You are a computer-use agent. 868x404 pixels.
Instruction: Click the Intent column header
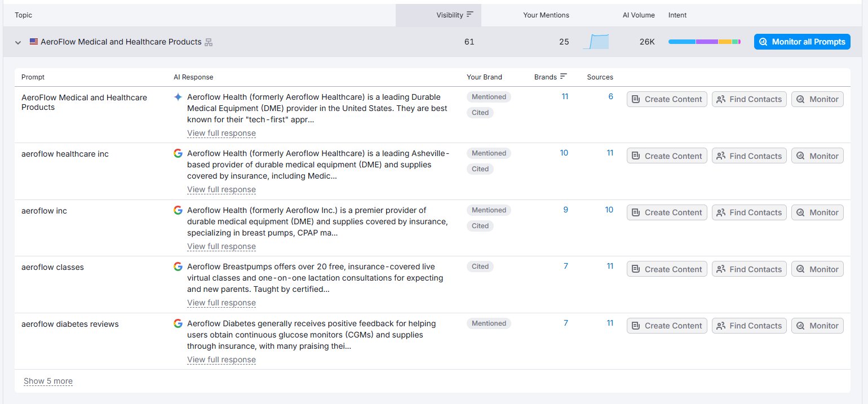click(677, 15)
